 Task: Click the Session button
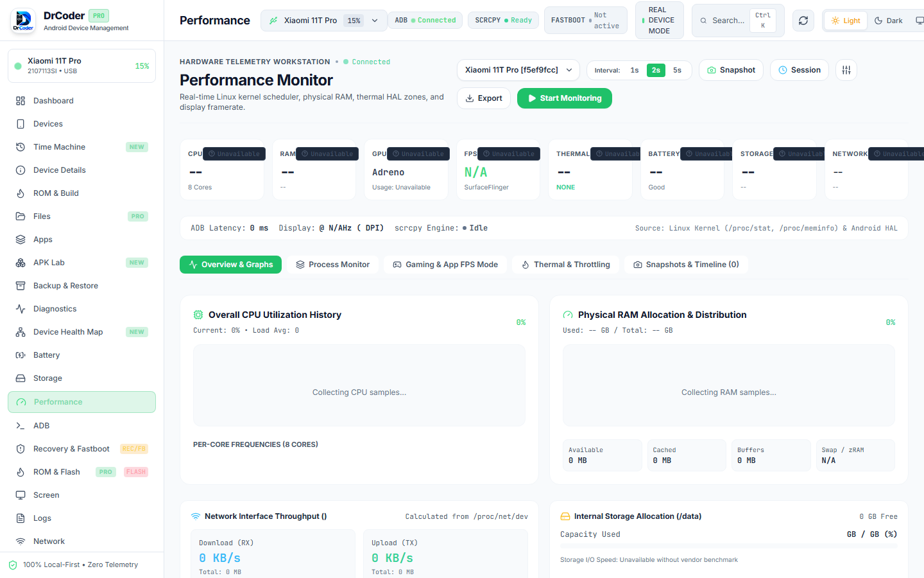[800, 70]
